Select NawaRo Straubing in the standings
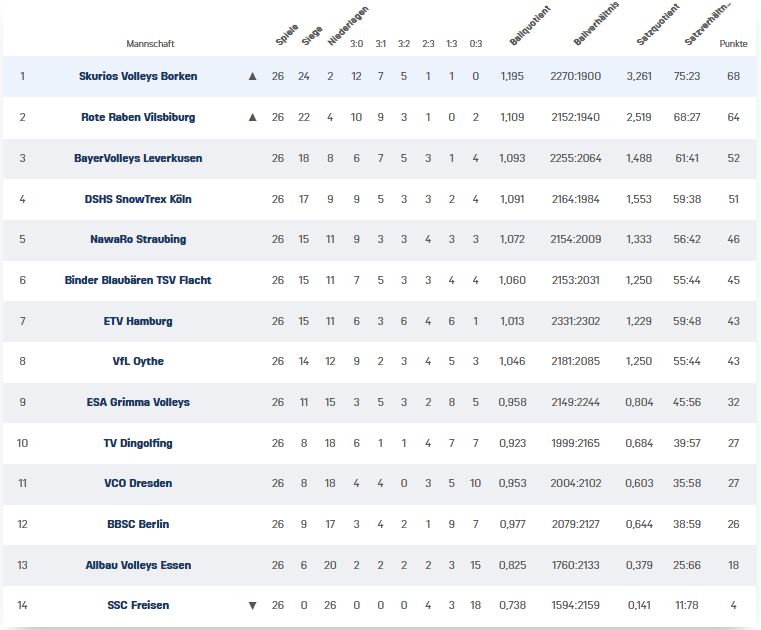The height and width of the screenshot is (630, 761). pyautogui.click(x=138, y=239)
